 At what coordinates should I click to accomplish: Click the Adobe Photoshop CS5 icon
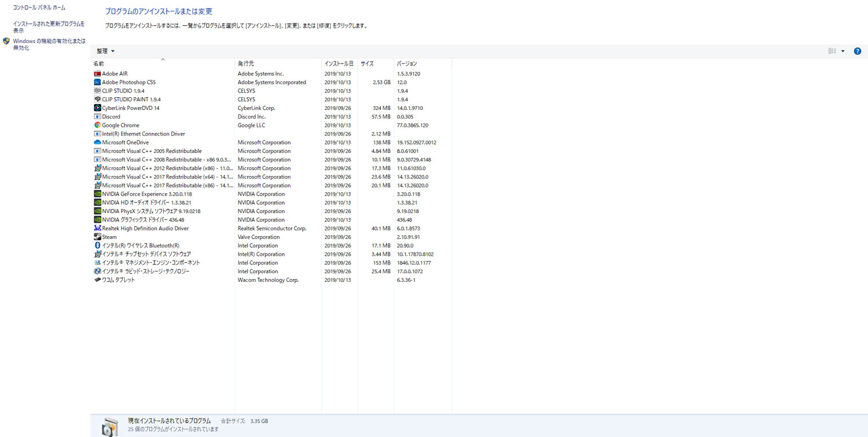pos(97,82)
